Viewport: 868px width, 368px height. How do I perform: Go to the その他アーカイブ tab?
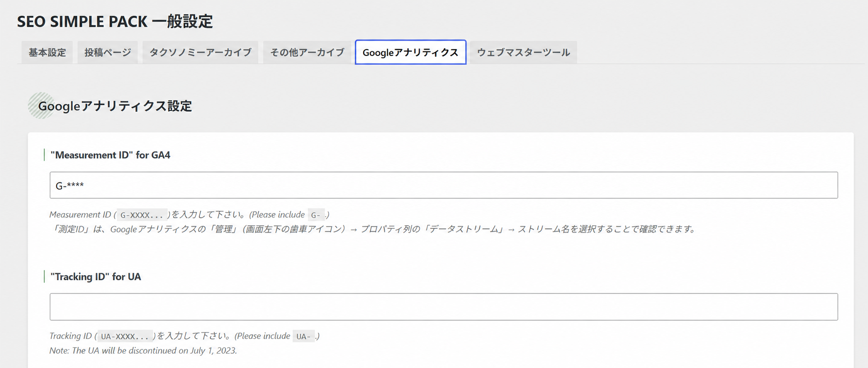(x=307, y=52)
